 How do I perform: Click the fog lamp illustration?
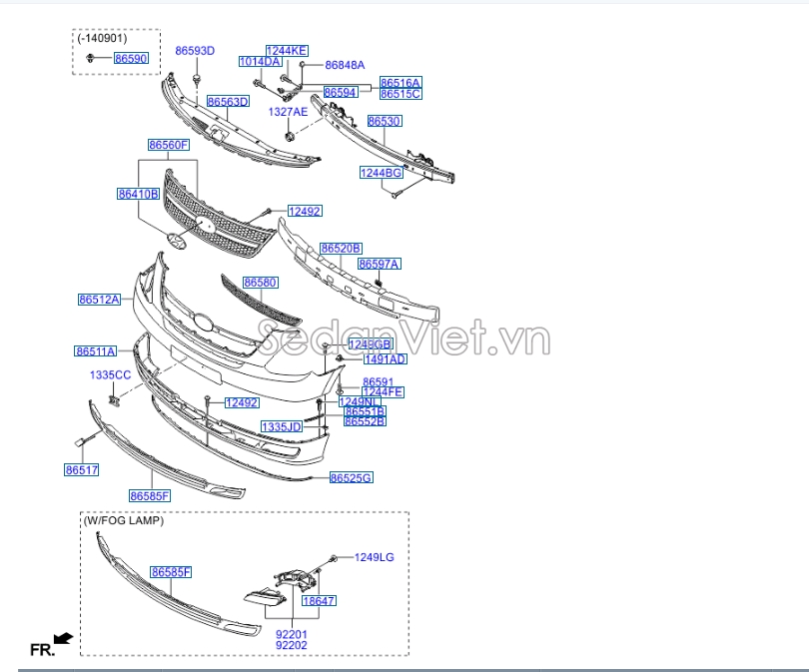(x=265, y=597)
